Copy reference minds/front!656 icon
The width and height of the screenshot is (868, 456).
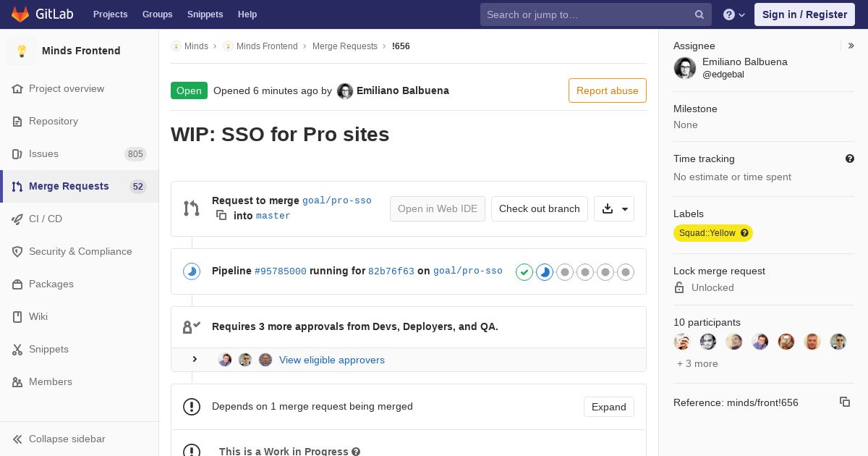[845, 402]
